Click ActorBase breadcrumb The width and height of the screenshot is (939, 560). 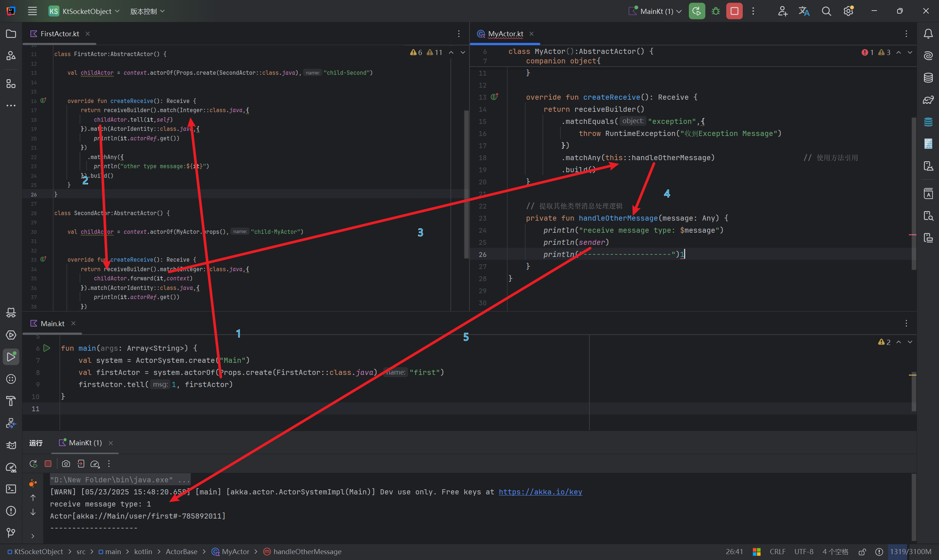pos(181,552)
